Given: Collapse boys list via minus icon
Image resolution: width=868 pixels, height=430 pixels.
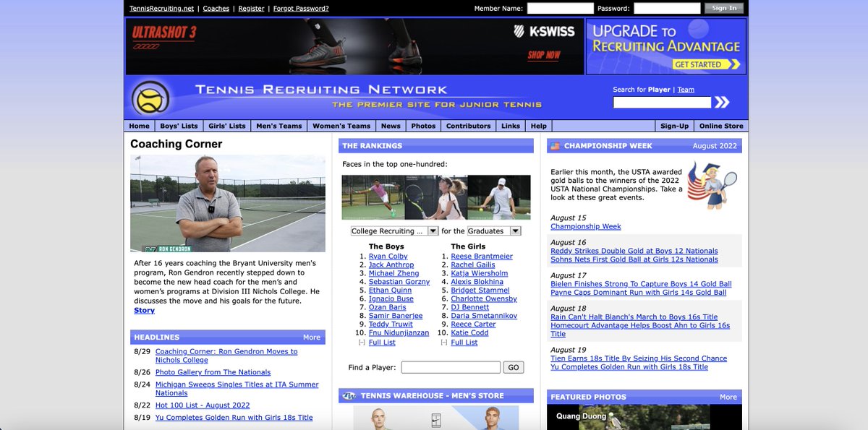Looking at the screenshot, I should pos(362,343).
